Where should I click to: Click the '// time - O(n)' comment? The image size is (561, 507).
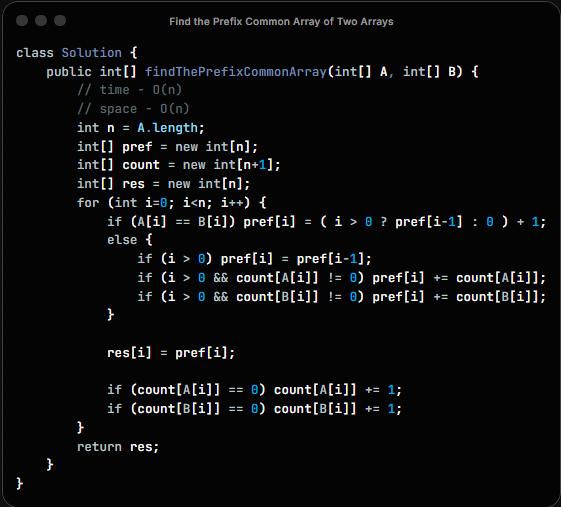click(x=130, y=90)
